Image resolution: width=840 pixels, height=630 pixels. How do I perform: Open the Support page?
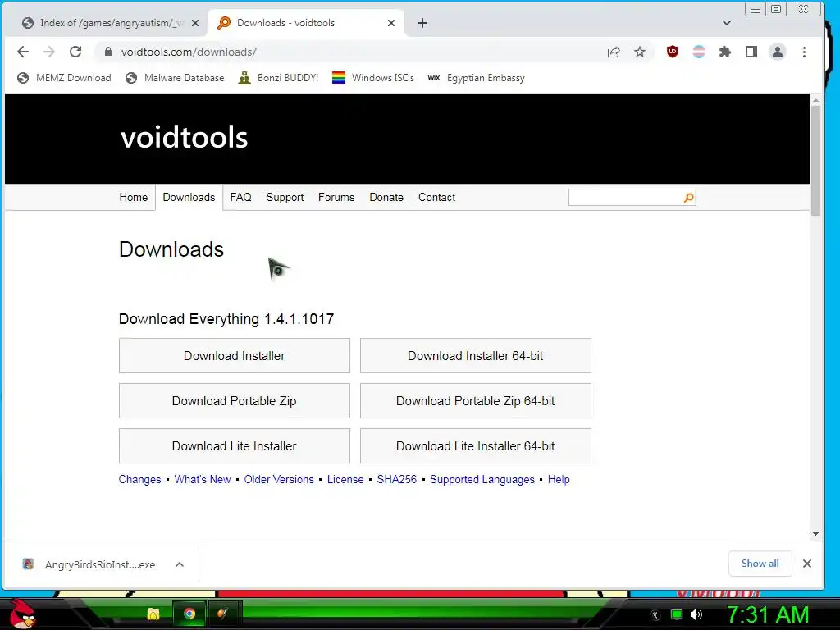(285, 197)
